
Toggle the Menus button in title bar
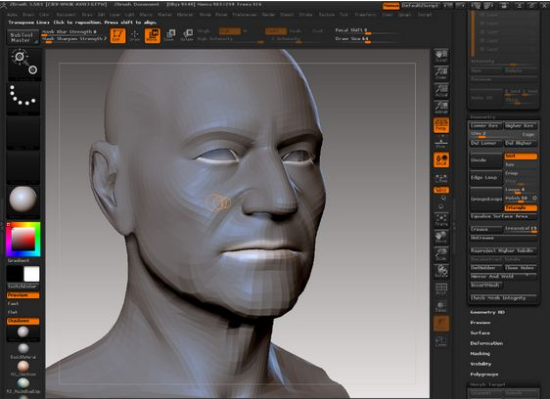point(391,6)
